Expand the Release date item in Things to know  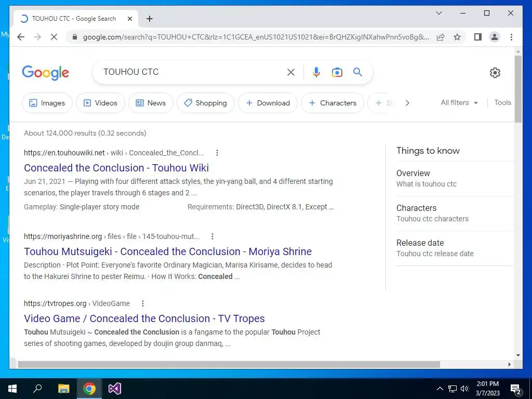click(x=455, y=248)
